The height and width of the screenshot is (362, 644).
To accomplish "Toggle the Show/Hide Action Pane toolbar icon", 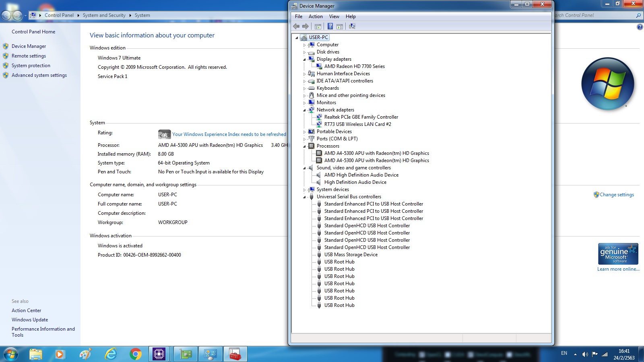I will click(x=340, y=26).
